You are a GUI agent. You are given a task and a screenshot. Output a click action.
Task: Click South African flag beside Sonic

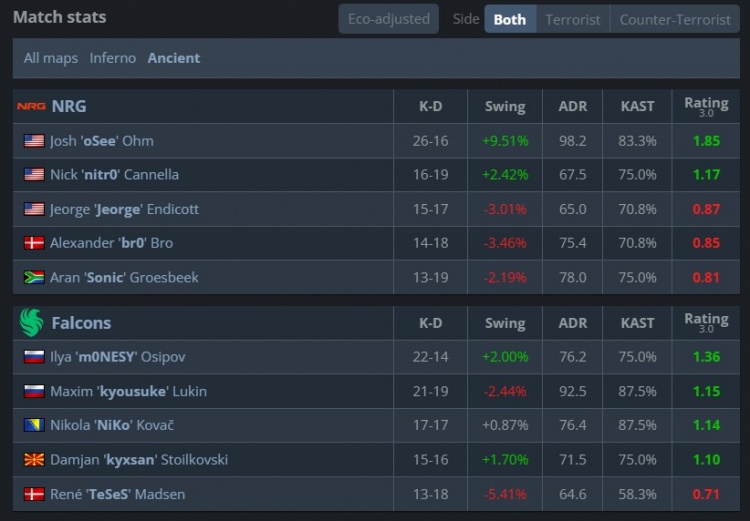point(34,277)
